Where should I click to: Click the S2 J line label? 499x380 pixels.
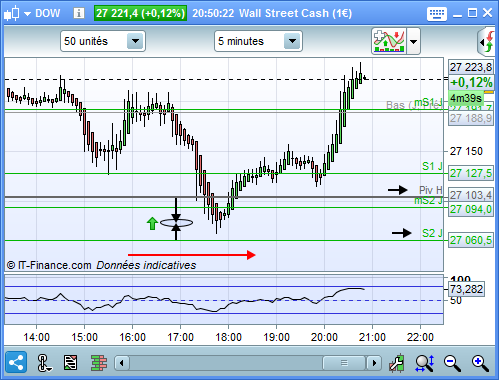coord(432,233)
